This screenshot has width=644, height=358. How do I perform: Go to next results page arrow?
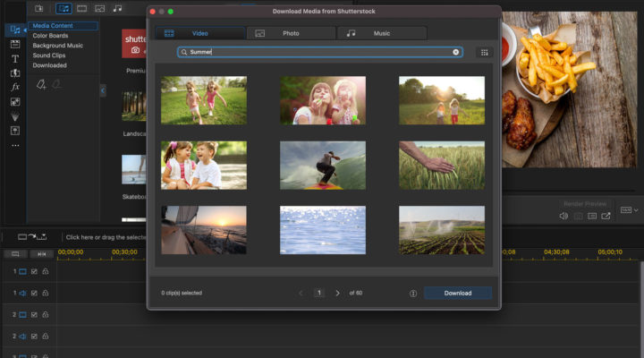click(337, 293)
